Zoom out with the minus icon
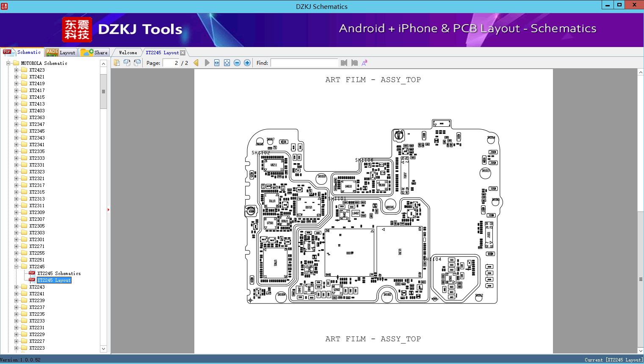The height and width of the screenshot is (364, 644). coord(237,63)
